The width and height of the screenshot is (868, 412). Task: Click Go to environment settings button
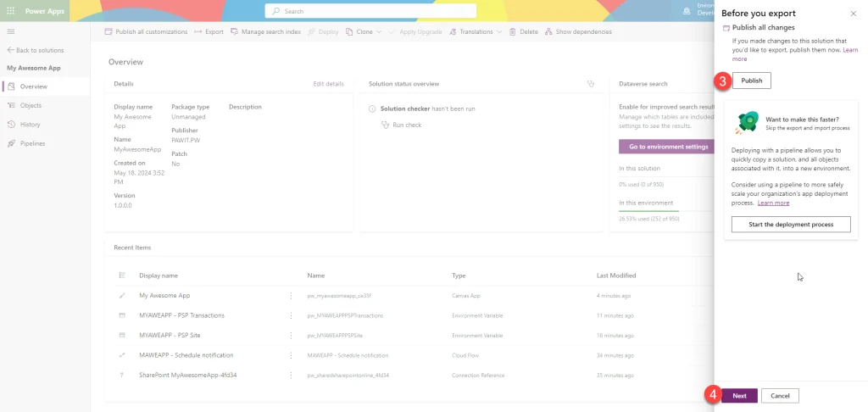[668, 147]
